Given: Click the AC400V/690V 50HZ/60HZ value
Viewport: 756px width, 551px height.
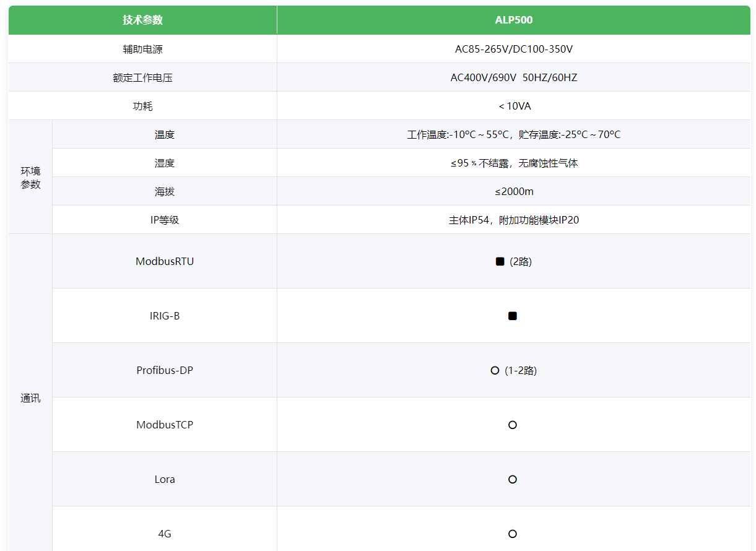Looking at the screenshot, I should 513,77.
